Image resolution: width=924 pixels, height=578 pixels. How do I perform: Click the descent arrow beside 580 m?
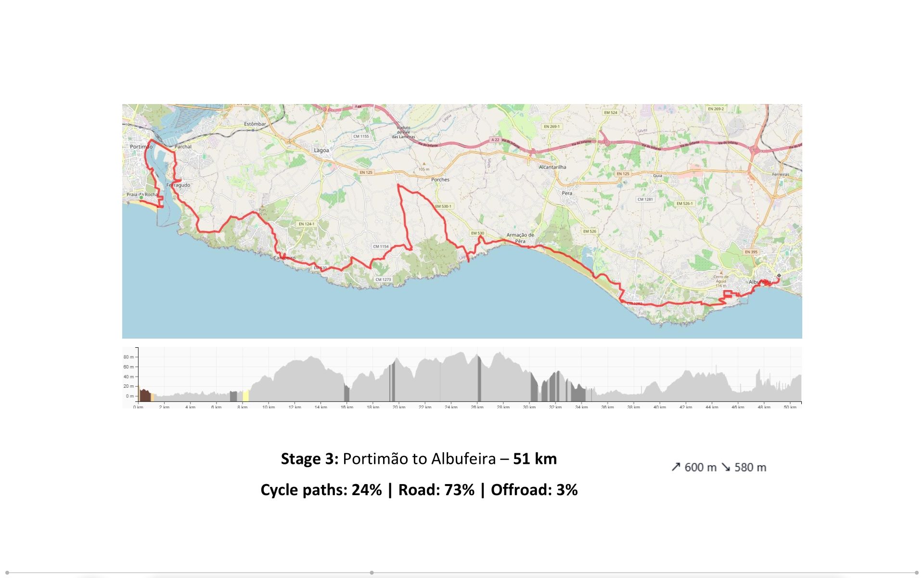(726, 467)
